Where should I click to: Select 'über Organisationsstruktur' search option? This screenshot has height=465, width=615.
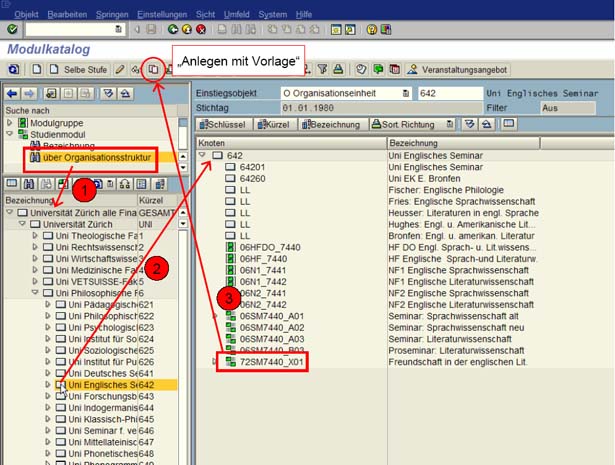pos(84,158)
